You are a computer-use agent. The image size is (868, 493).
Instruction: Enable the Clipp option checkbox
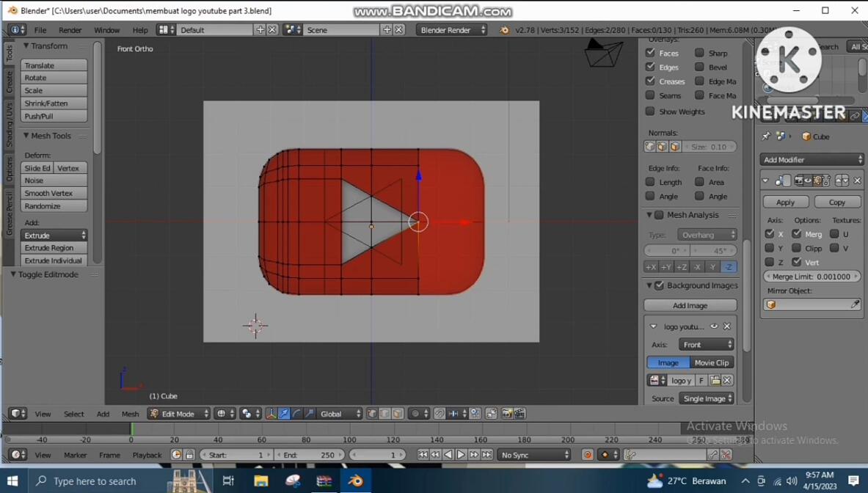point(796,248)
